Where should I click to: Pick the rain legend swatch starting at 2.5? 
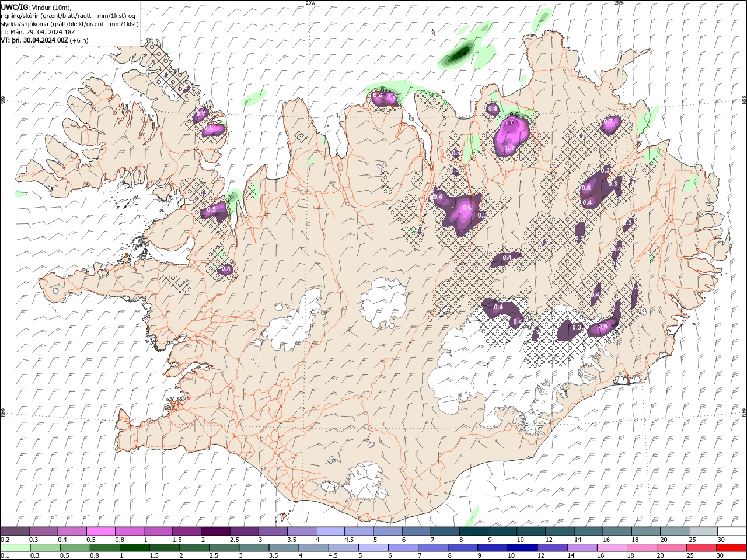[x=224, y=548]
